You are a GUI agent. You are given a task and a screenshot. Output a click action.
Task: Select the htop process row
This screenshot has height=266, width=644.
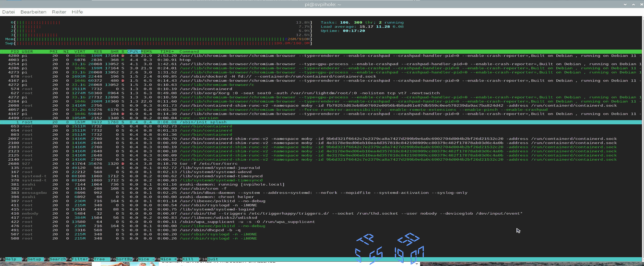click(x=321, y=60)
